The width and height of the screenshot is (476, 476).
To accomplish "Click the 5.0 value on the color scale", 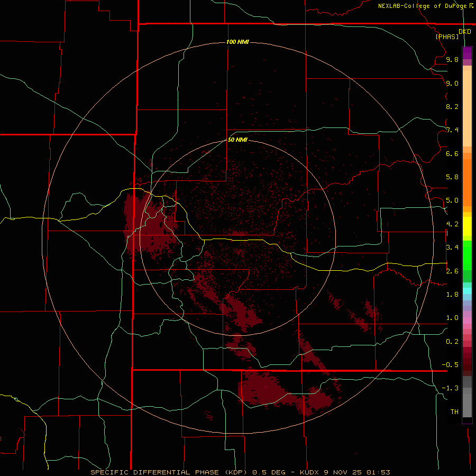I will pos(452,200).
